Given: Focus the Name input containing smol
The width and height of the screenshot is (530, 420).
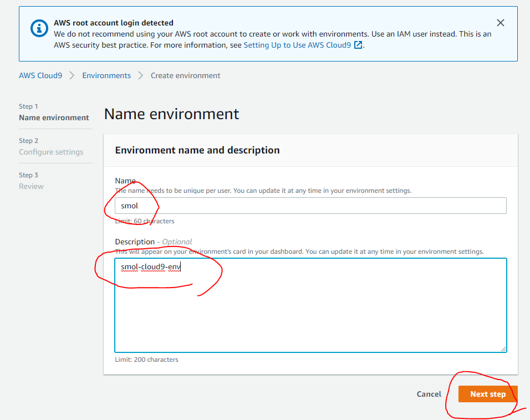Looking at the screenshot, I should tap(310, 206).
